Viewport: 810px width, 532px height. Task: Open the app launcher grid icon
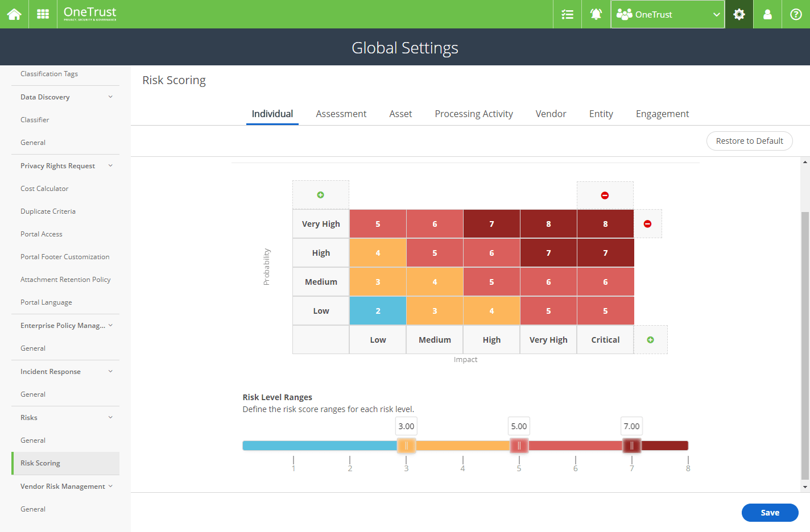pos(42,14)
